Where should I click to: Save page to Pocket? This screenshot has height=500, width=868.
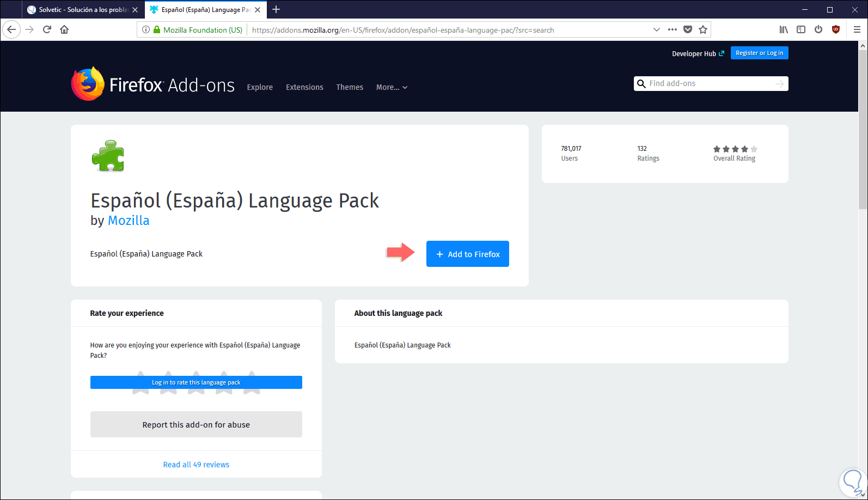(688, 30)
